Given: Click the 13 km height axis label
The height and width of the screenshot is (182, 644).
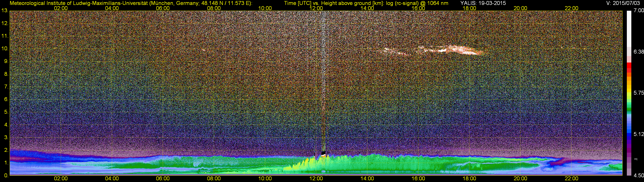Looking at the screenshot, I should (x=5, y=10).
